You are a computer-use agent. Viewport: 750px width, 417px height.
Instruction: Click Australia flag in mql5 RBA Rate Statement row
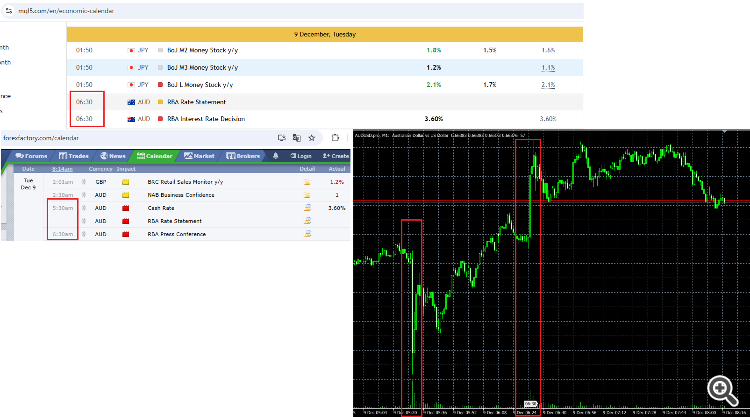point(131,102)
